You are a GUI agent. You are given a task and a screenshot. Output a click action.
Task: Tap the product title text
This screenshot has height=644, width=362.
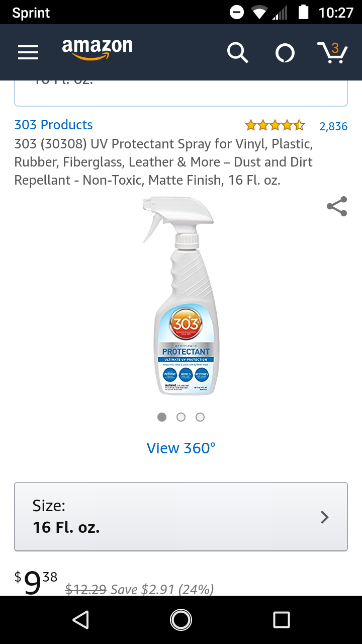163,162
